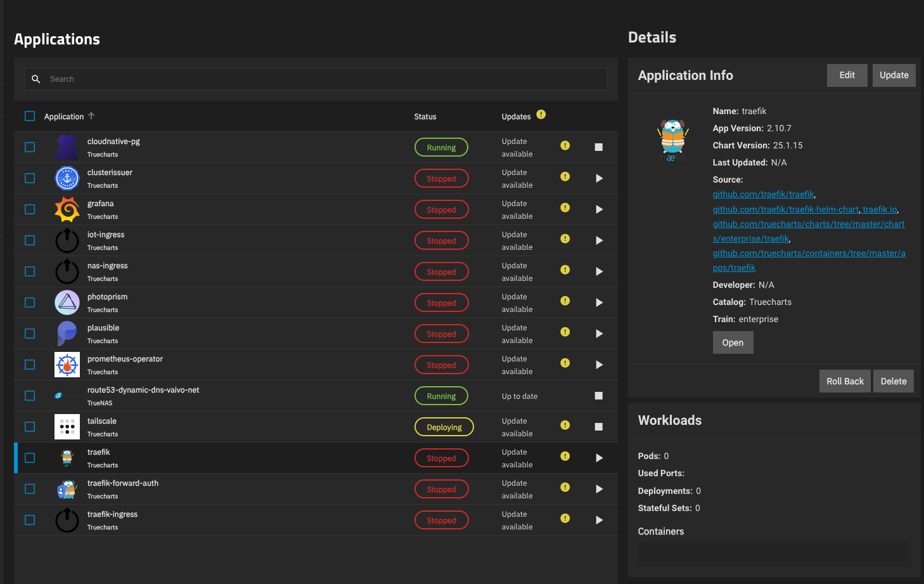Image resolution: width=924 pixels, height=584 pixels.
Task: Click the traefik gopher logo in Details
Action: pos(673,140)
